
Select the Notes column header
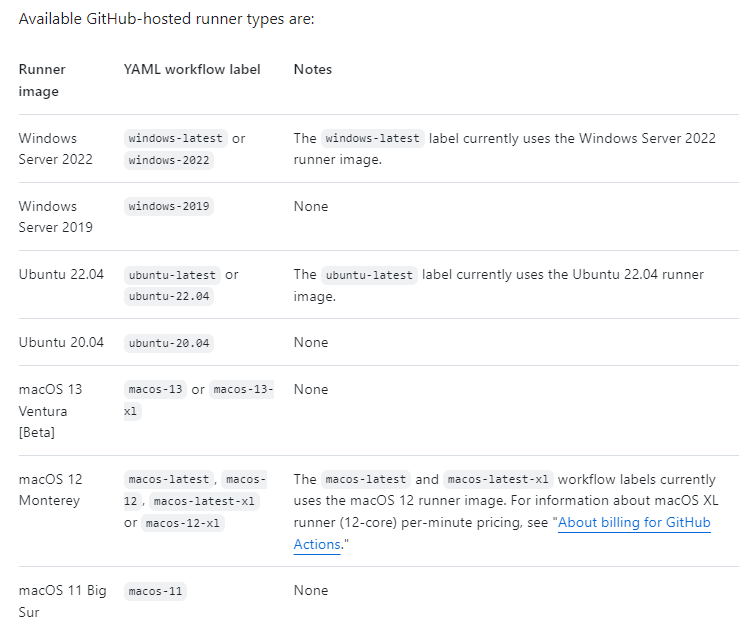(313, 69)
